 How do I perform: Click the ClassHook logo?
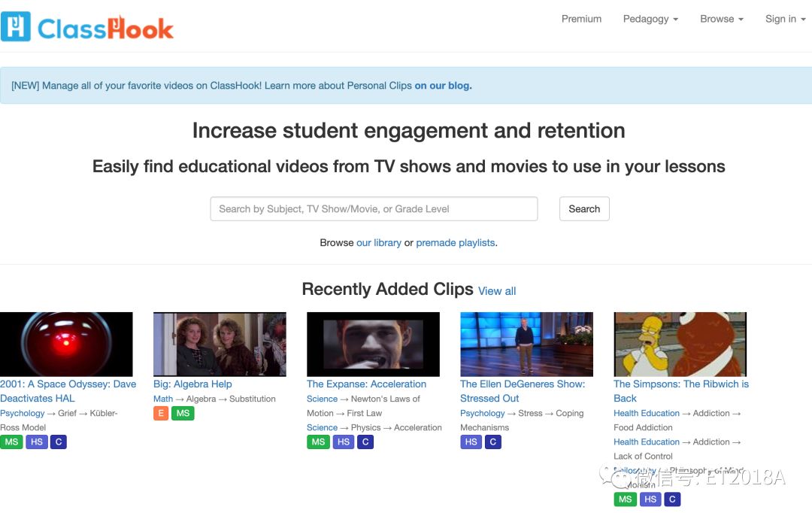[x=87, y=27]
